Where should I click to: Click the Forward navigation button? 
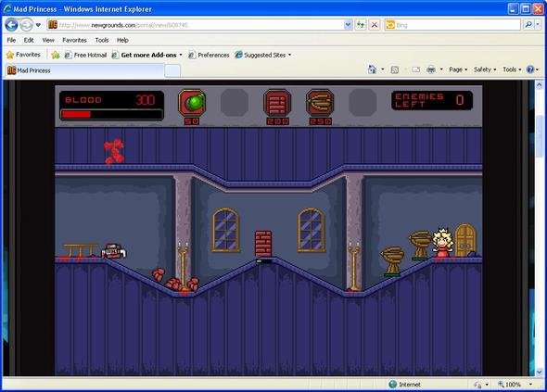[26, 25]
